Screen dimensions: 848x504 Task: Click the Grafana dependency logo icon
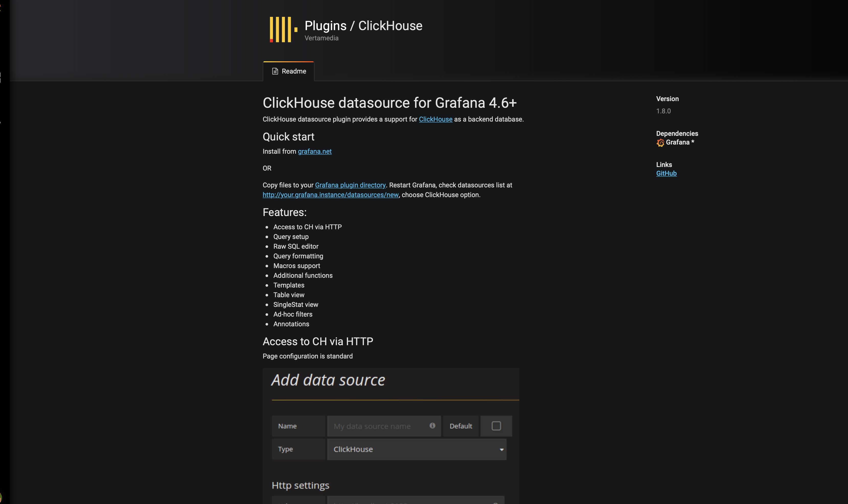tap(660, 143)
